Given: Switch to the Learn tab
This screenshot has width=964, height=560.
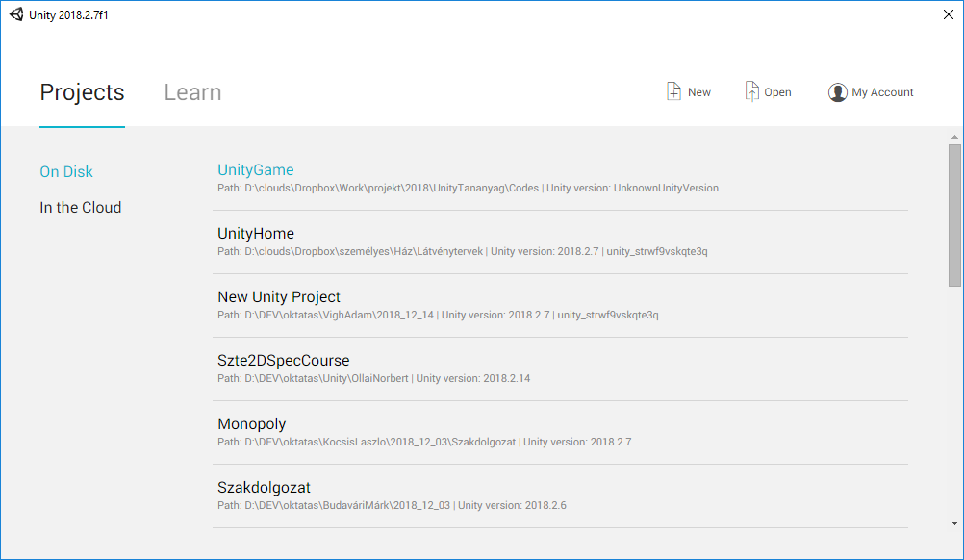Looking at the screenshot, I should tap(192, 92).
